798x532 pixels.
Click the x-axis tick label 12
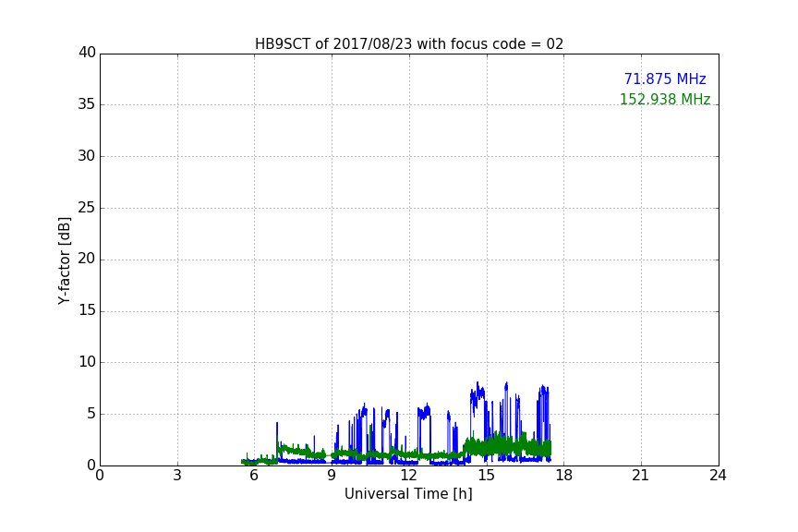409,476
